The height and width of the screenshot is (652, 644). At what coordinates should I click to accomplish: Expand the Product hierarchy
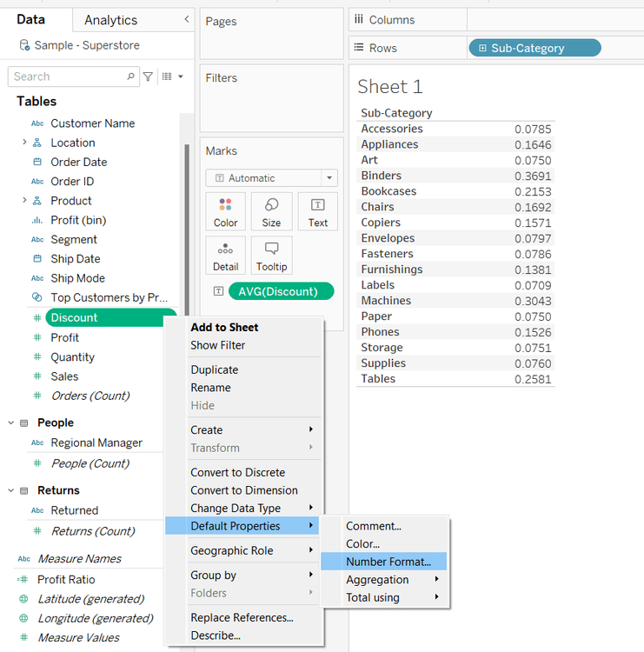[x=24, y=201]
